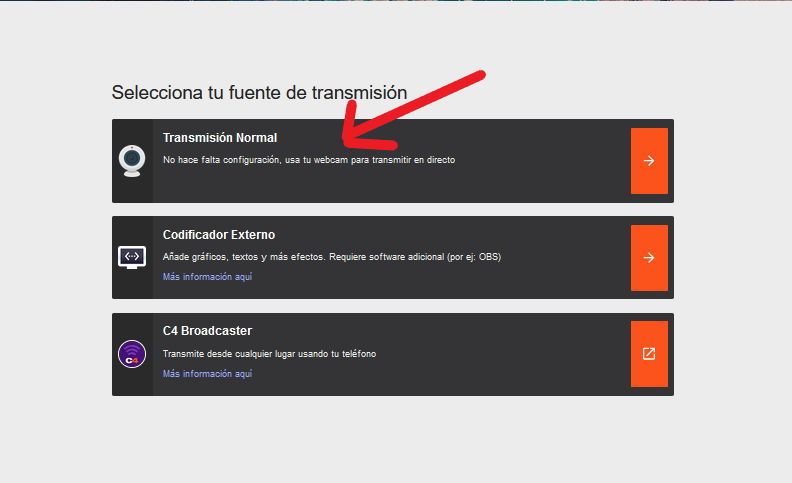
Task: Open 'Más información aquí' under C4 Broadcaster
Action: point(207,373)
